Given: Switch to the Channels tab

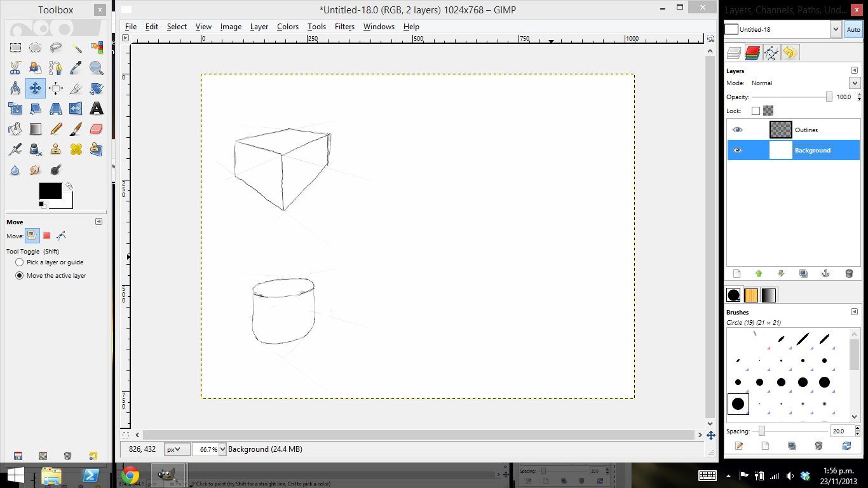Looking at the screenshot, I should pyautogui.click(x=752, y=52).
